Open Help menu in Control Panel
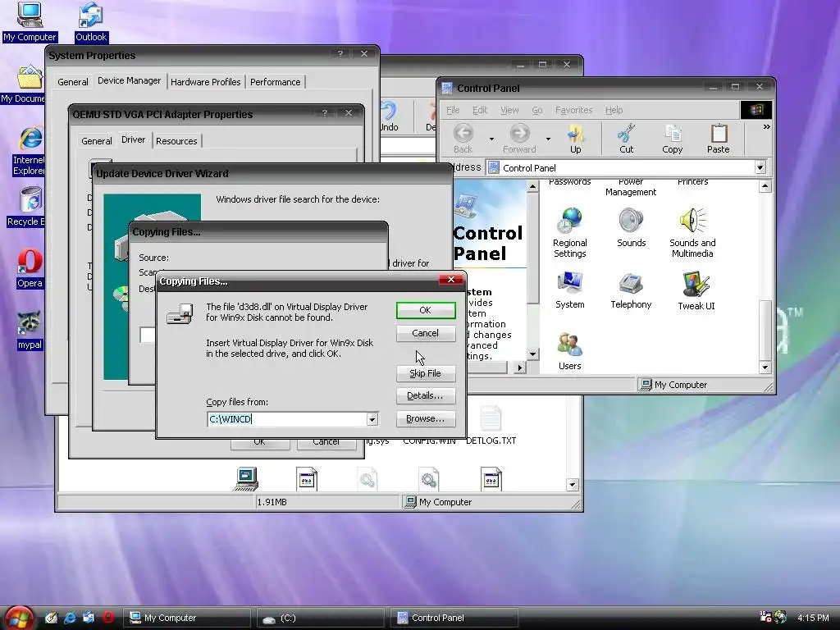 click(614, 110)
